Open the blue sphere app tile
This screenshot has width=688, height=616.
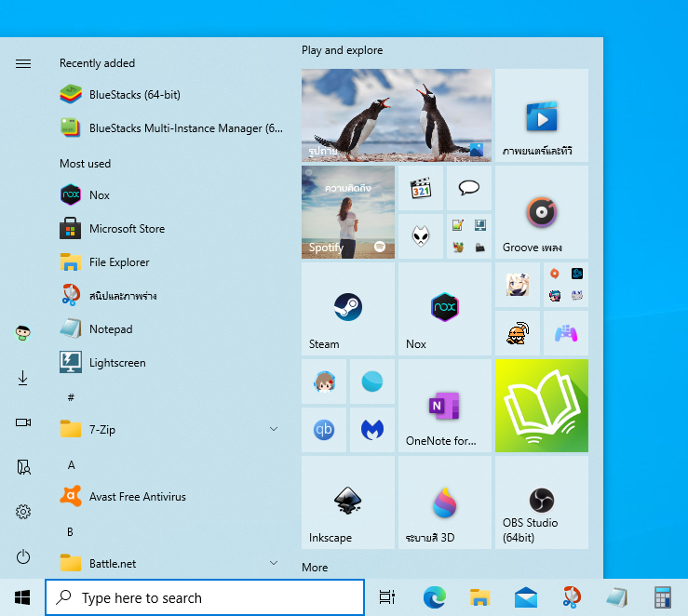tap(372, 382)
